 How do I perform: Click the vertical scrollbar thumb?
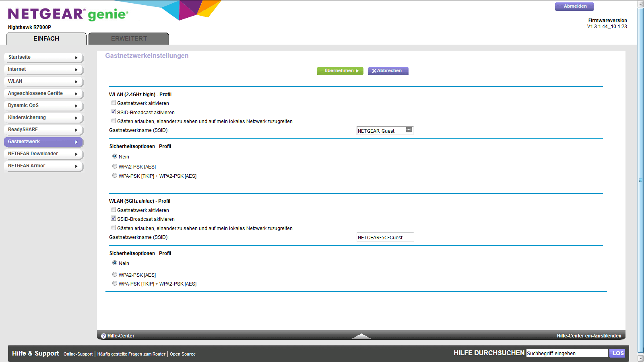641,180
